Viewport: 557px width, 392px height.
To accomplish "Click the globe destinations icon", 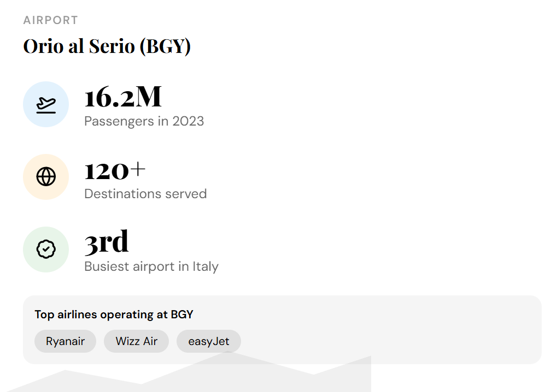I will click(x=46, y=177).
